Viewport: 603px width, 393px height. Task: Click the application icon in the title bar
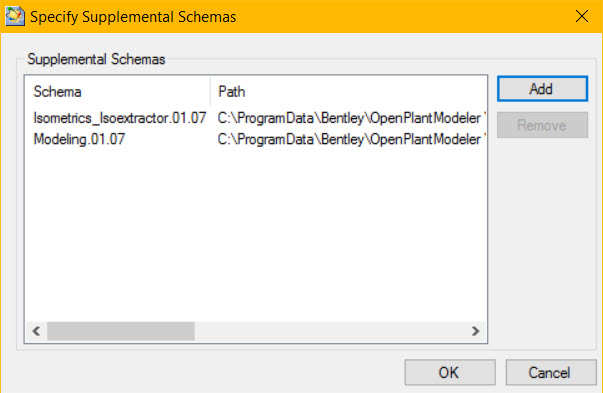(x=15, y=16)
